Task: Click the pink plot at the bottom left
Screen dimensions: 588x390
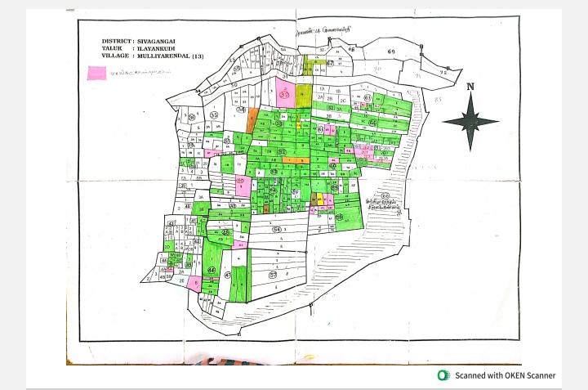Action: pyautogui.click(x=194, y=283)
